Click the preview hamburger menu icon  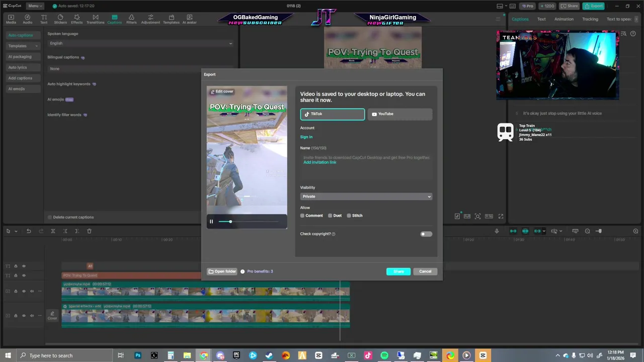point(498,19)
